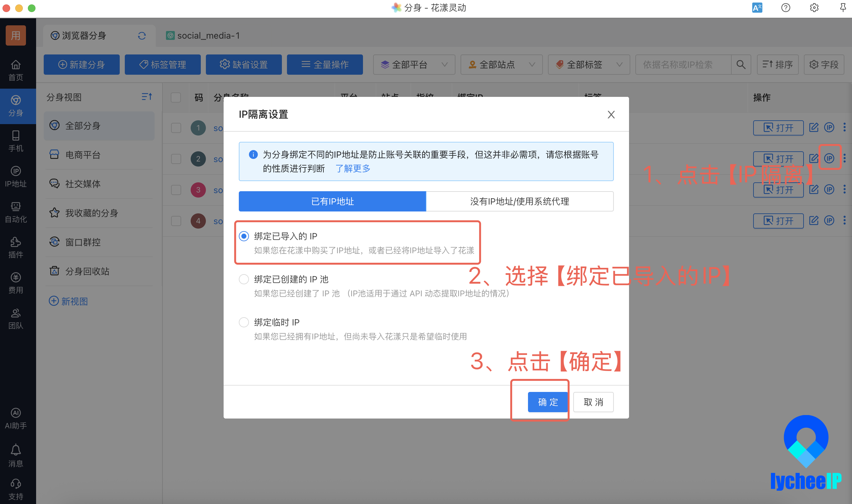Open the 消息 notifications bell icon

(16, 456)
